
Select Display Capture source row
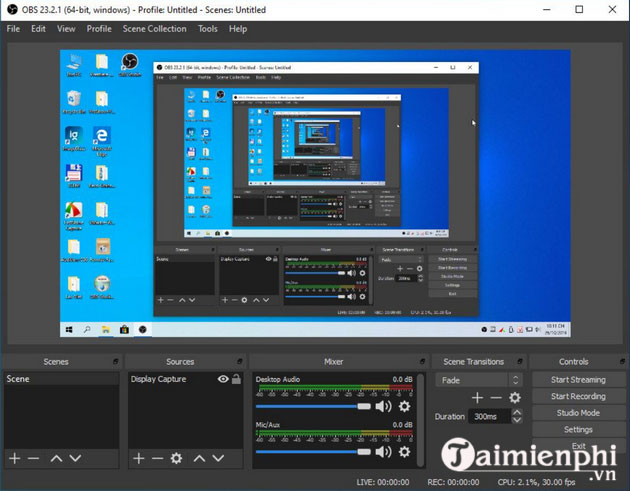coord(186,379)
